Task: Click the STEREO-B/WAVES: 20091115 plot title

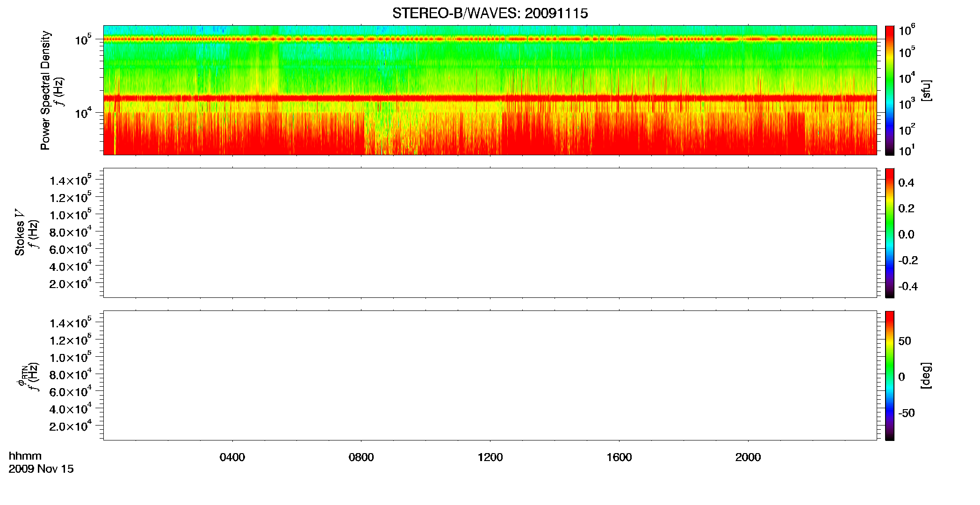Action: pyautogui.click(x=490, y=14)
